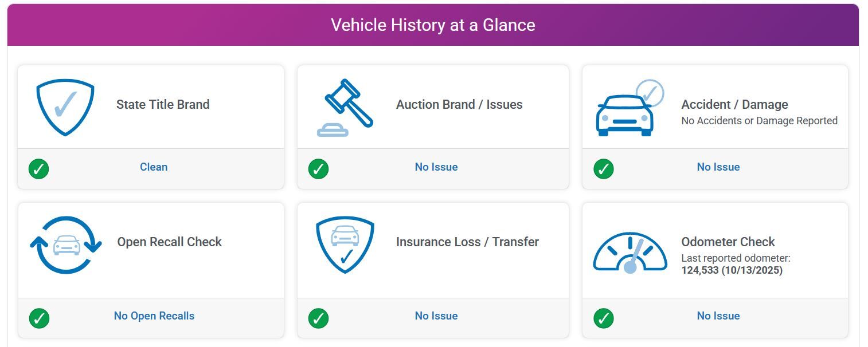Click green checkmark beside Clean status

point(38,169)
